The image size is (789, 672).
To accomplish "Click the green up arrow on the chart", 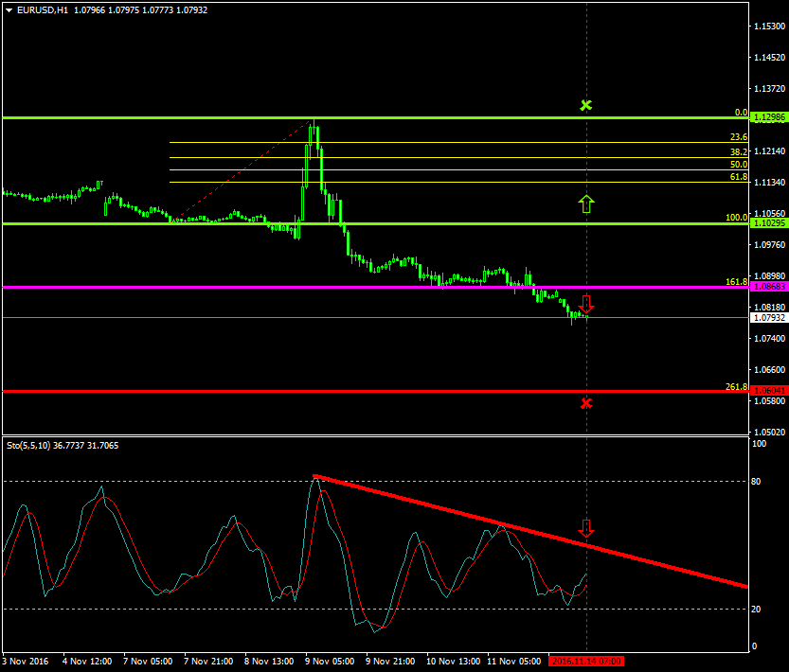I will click(x=586, y=203).
